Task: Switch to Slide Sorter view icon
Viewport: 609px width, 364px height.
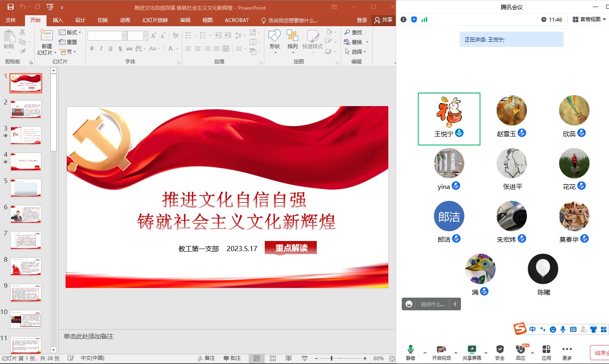Action: (x=273, y=358)
